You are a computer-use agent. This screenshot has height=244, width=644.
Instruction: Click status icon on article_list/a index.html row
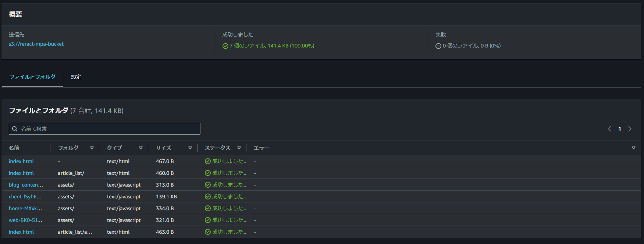pos(207,231)
